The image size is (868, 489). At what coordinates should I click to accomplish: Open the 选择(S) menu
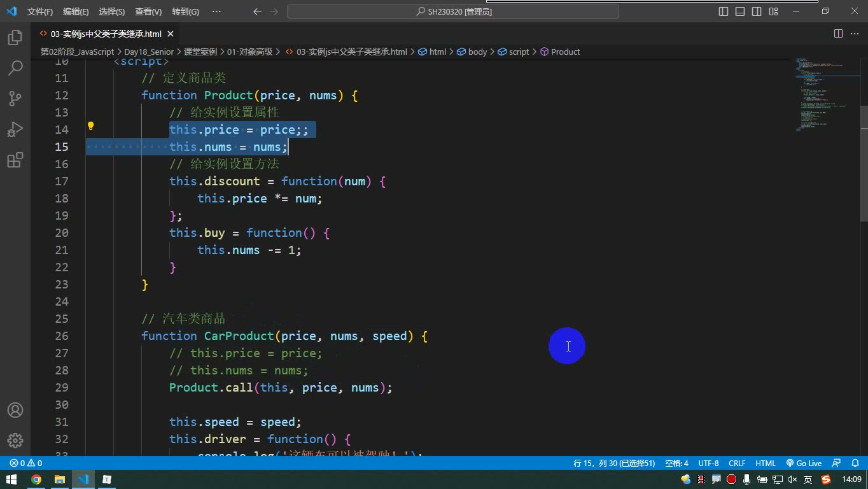click(112, 11)
